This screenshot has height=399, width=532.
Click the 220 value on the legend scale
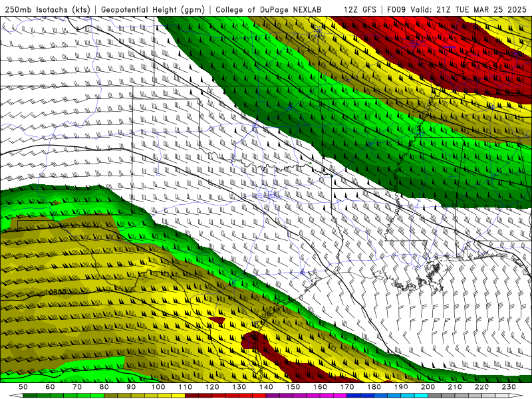click(x=481, y=387)
